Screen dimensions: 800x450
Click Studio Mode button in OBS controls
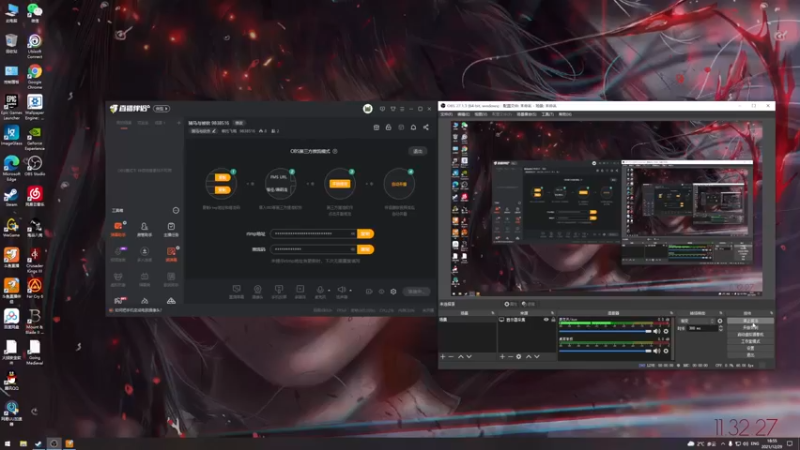[750, 341]
